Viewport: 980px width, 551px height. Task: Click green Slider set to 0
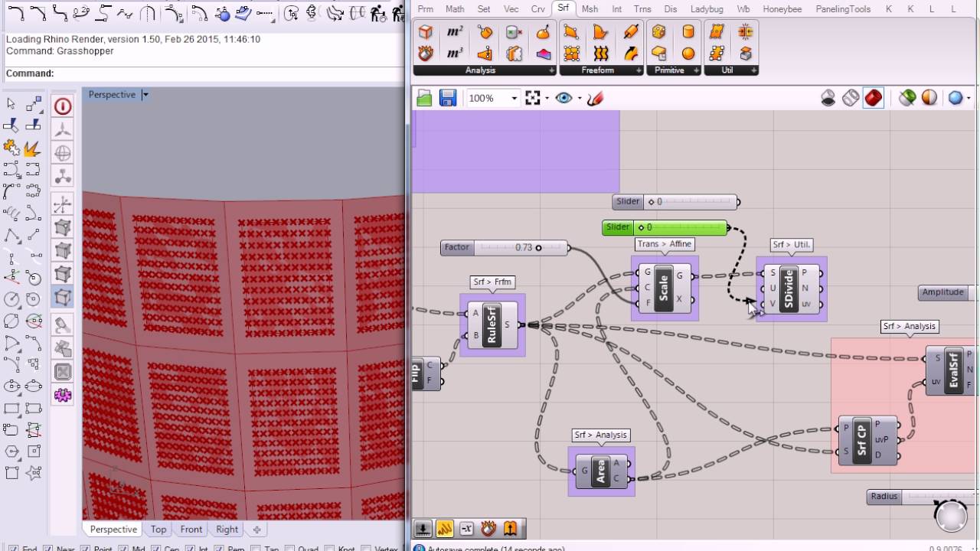click(665, 227)
